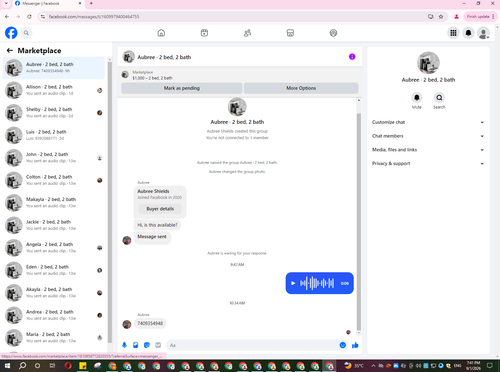This screenshot has height=372, width=500.
Task: Open the notifications bell in the header
Action: pos(468,33)
